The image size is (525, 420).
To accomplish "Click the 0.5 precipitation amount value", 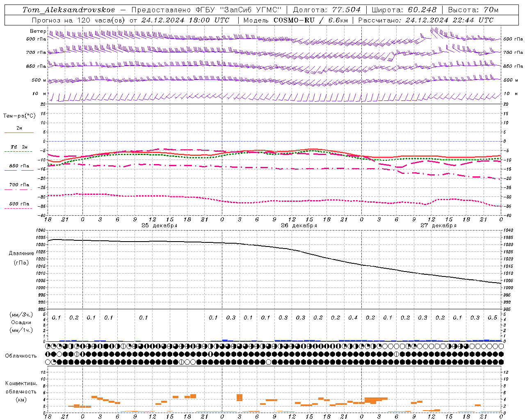I will tap(493, 318).
